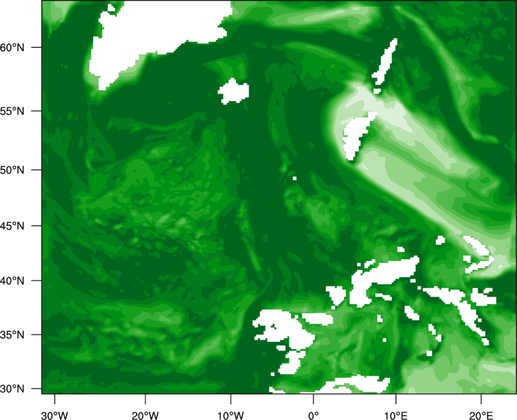The width and height of the screenshot is (517, 420).
Task: Click the 55°N latitude label
Action: coord(12,111)
